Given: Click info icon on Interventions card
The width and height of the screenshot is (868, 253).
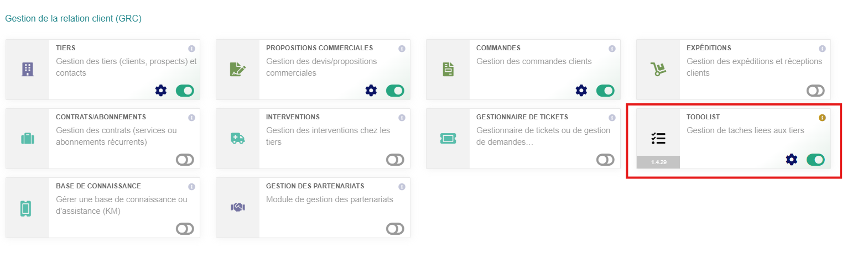Looking at the screenshot, I should (x=402, y=118).
